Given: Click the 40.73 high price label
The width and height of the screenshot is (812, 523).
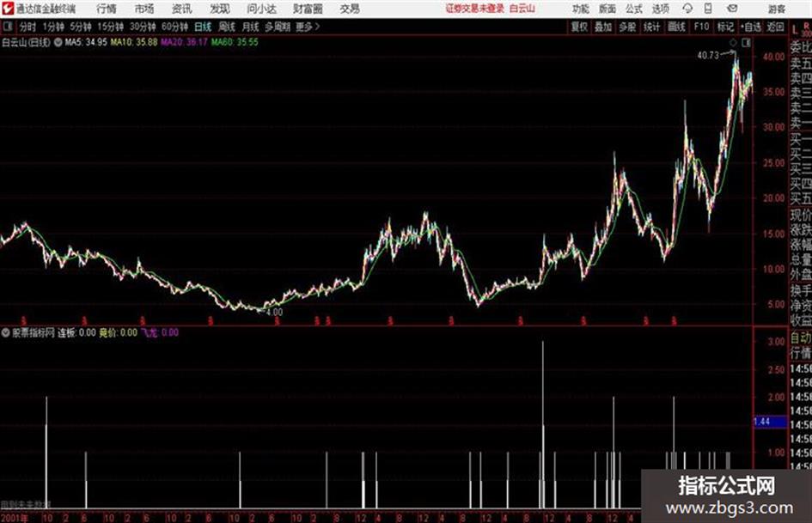Looking at the screenshot, I should point(708,56).
